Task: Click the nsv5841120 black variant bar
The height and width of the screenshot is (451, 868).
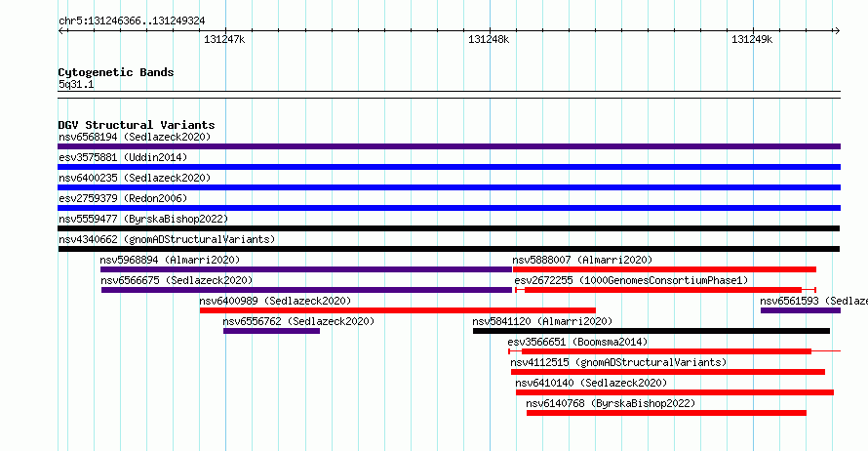Action: (x=651, y=331)
